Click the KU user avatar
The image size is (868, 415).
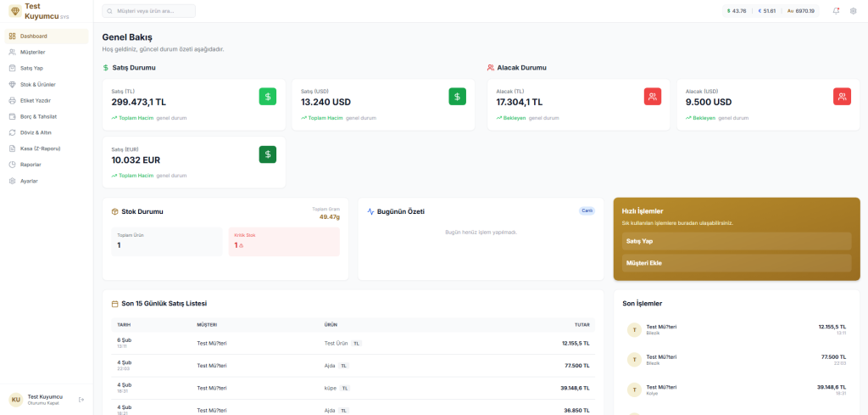pyautogui.click(x=15, y=400)
